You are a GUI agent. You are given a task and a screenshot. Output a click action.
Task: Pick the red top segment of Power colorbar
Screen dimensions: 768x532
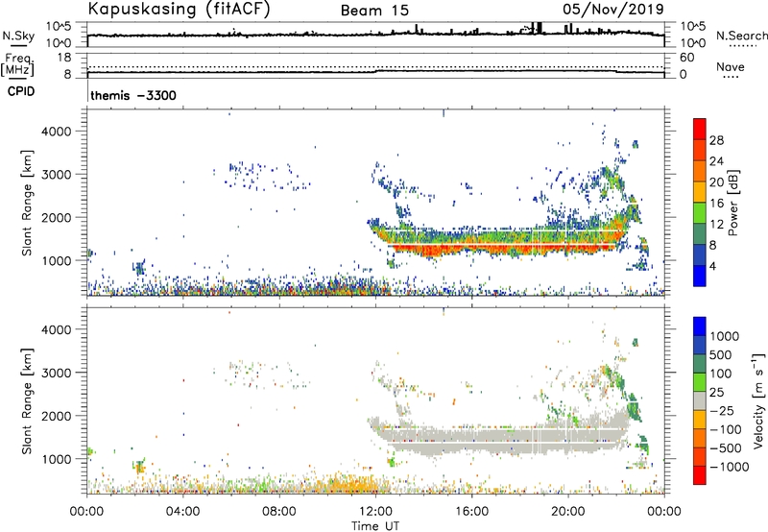click(x=700, y=130)
